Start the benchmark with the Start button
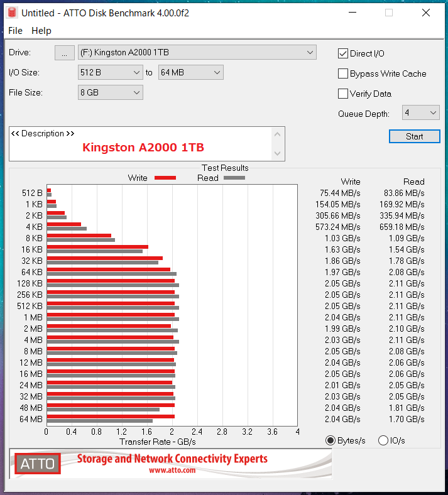The width and height of the screenshot is (448, 495). tap(414, 136)
